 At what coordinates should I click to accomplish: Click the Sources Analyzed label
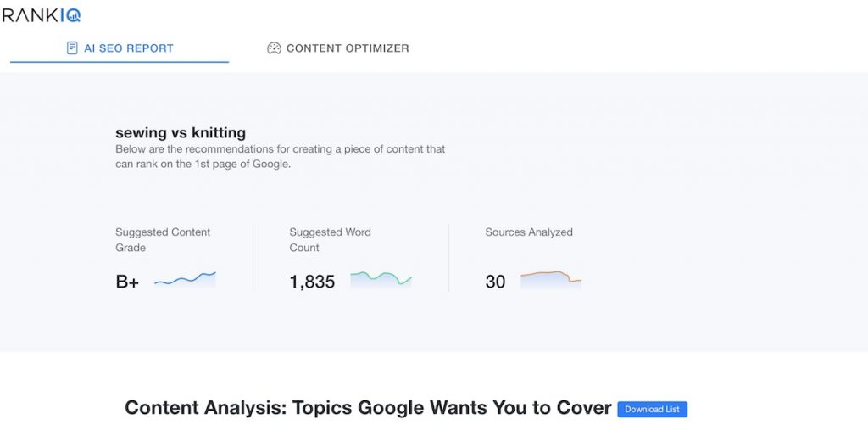(529, 232)
